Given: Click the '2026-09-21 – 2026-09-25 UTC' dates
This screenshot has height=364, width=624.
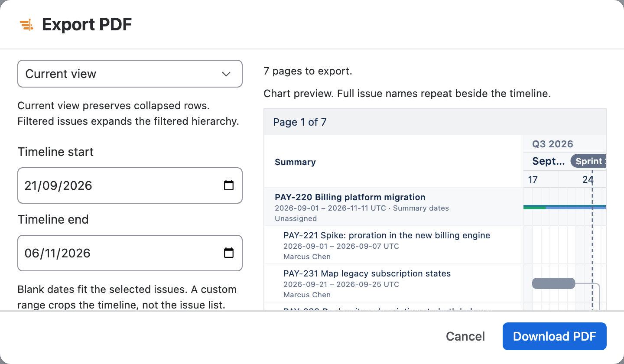Looking at the screenshot, I should tap(341, 284).
